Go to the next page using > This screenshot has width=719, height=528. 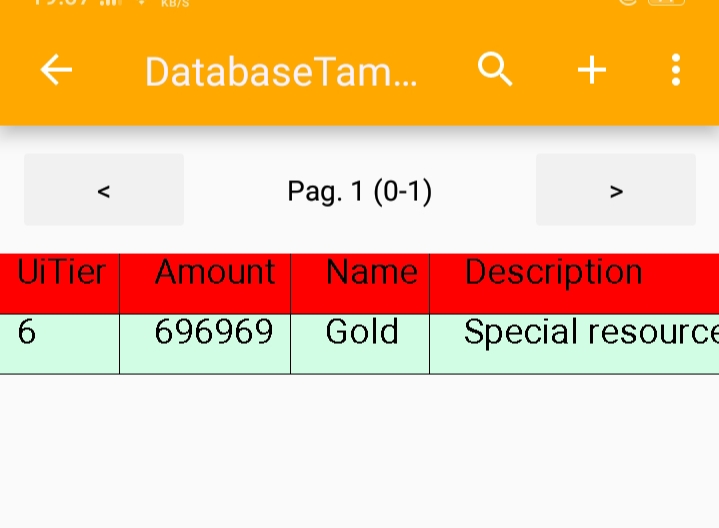click(x=616, y=190)
